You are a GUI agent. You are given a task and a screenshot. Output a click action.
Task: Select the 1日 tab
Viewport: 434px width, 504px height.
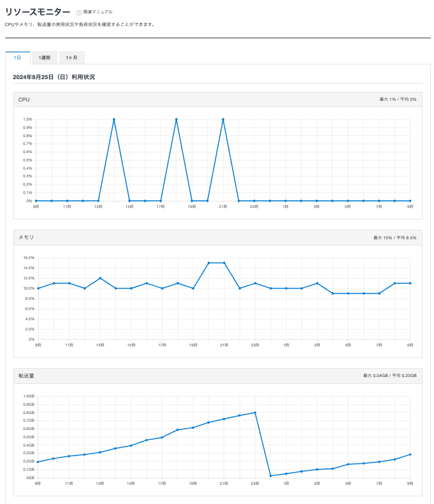click(18, 57)
